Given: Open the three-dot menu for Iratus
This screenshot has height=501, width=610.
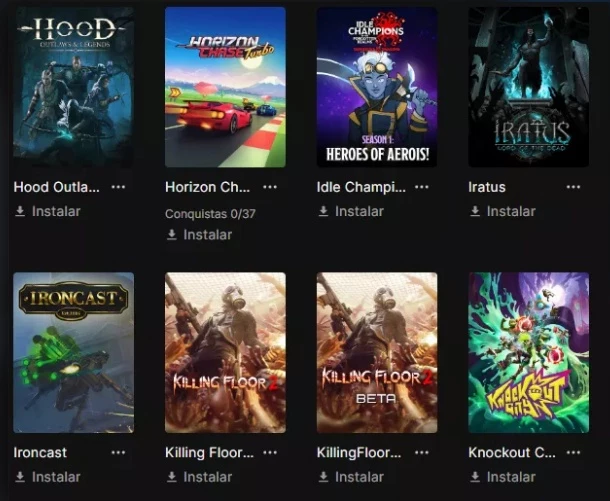Looking at the screenshot, I should pos(573,187).
